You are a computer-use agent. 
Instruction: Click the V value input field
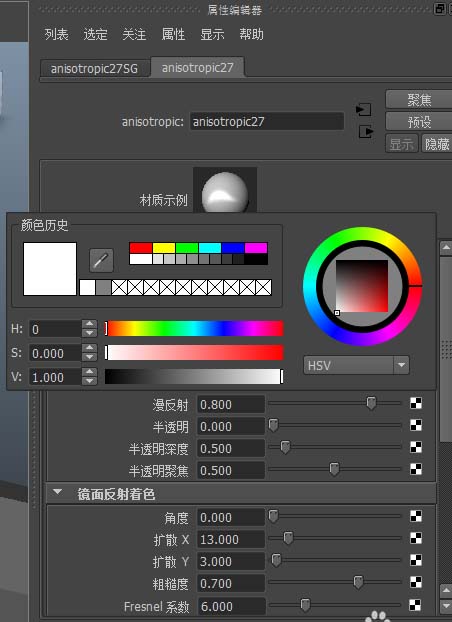click(55, 377)
